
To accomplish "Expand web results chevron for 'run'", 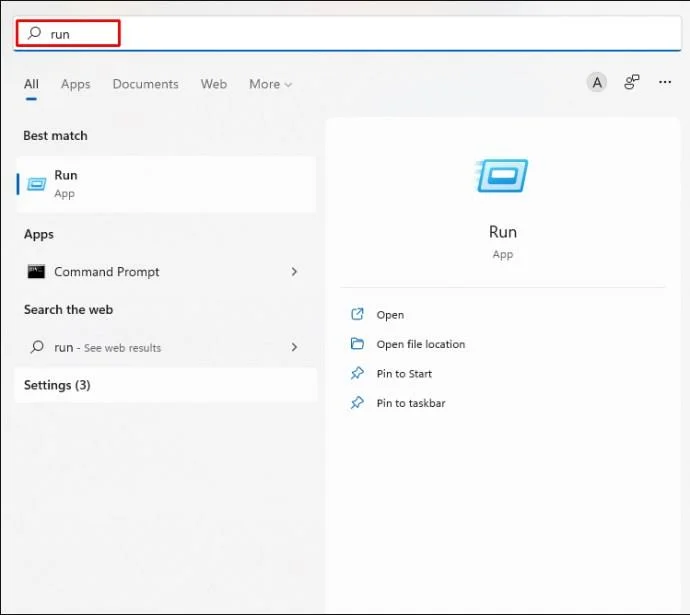I will (x=294, y=348).
